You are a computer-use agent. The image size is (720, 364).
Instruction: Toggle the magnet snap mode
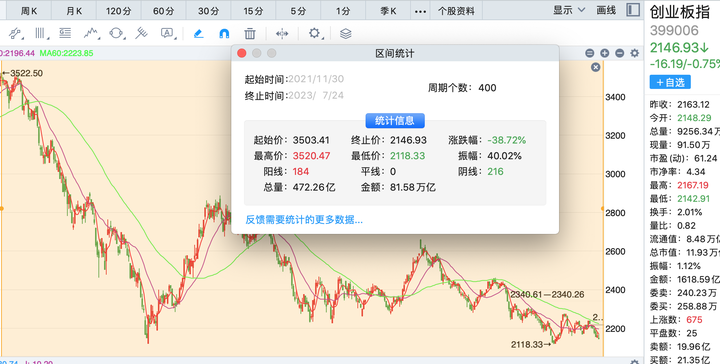pos(224,33)
